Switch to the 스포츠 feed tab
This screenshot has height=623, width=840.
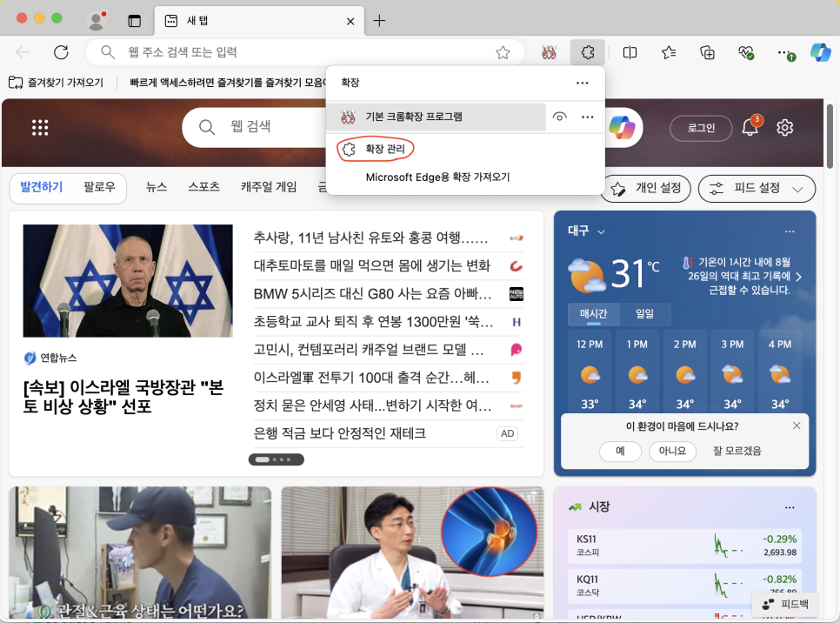point(203,187)
